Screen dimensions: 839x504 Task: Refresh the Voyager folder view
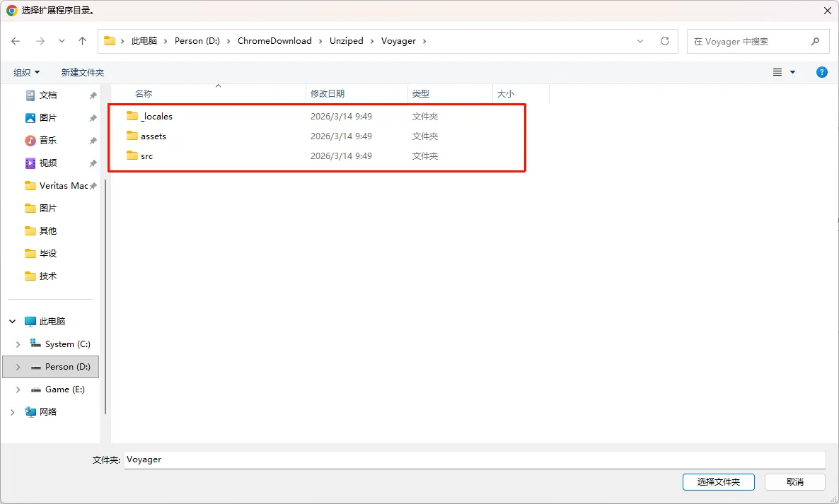(x=664, y=41)
